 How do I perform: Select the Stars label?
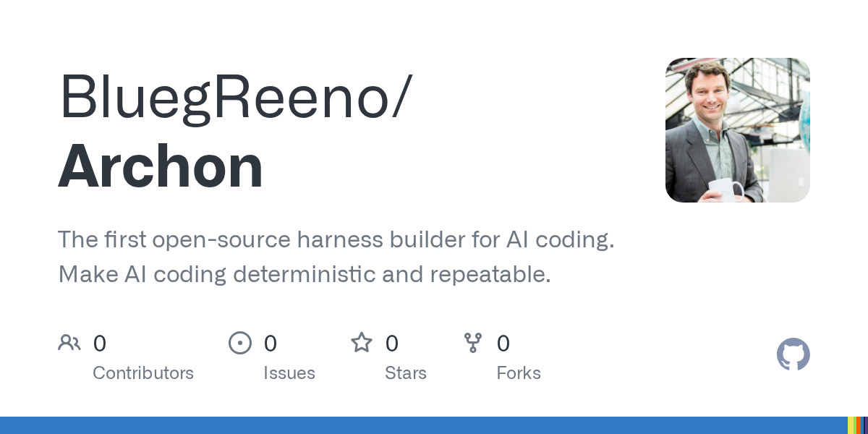coord(406,373)
